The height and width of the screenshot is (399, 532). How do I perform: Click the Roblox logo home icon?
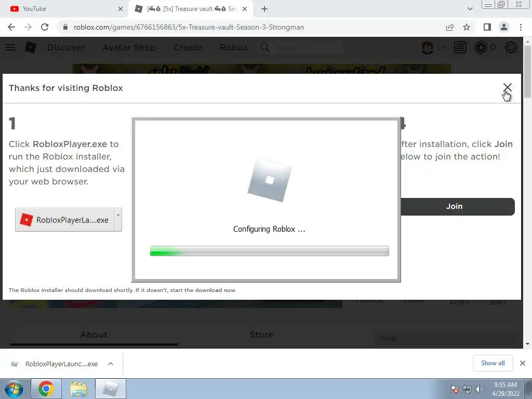(x=31, y=47)
